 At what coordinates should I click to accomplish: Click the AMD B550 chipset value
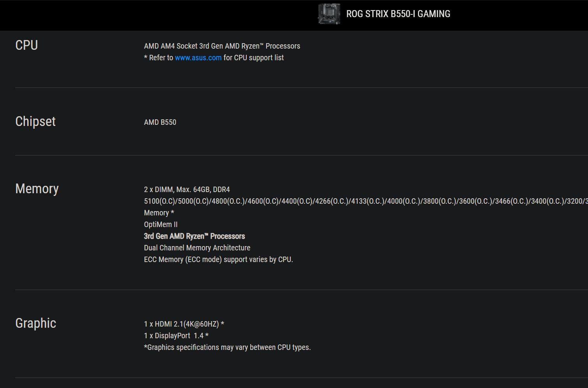tap(160, 122)
